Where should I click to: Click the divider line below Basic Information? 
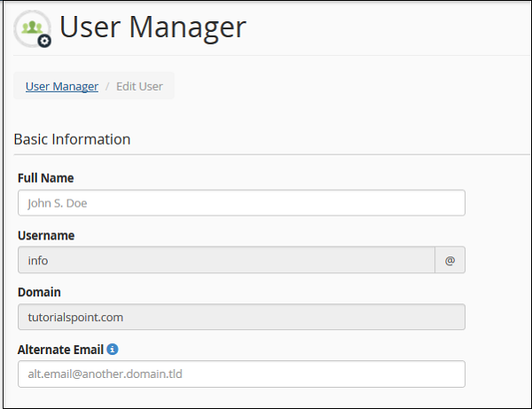(x=266, y=155)
